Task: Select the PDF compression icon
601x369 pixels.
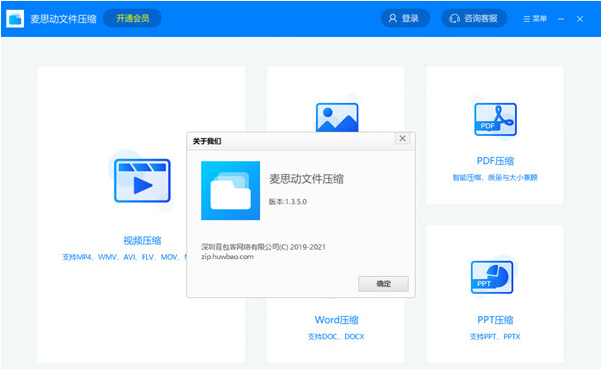Action: 495,119
